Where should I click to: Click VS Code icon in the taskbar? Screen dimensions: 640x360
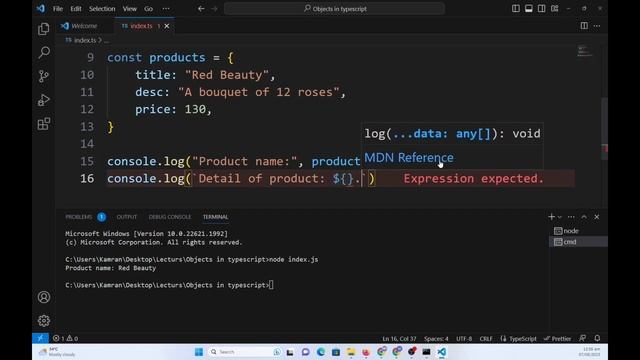point(442,352)
